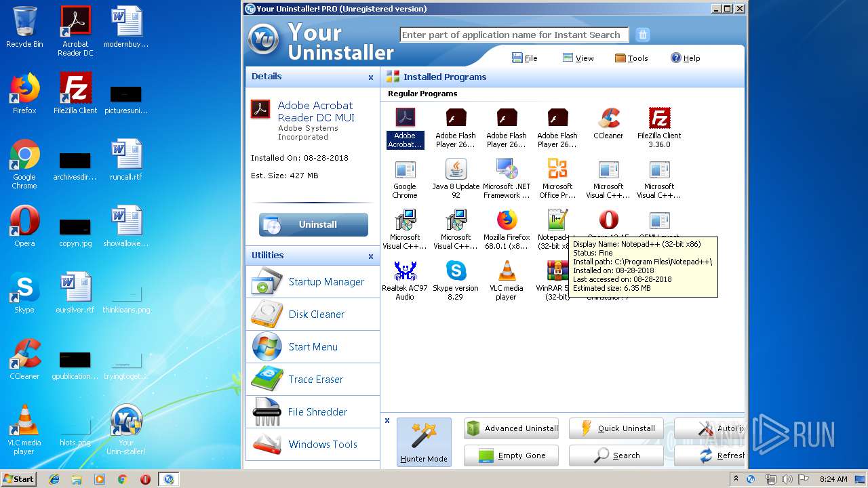This screenshot has height=488, width=868.
Task: Select the CCleaner program in list
Action: click(608, 123)
